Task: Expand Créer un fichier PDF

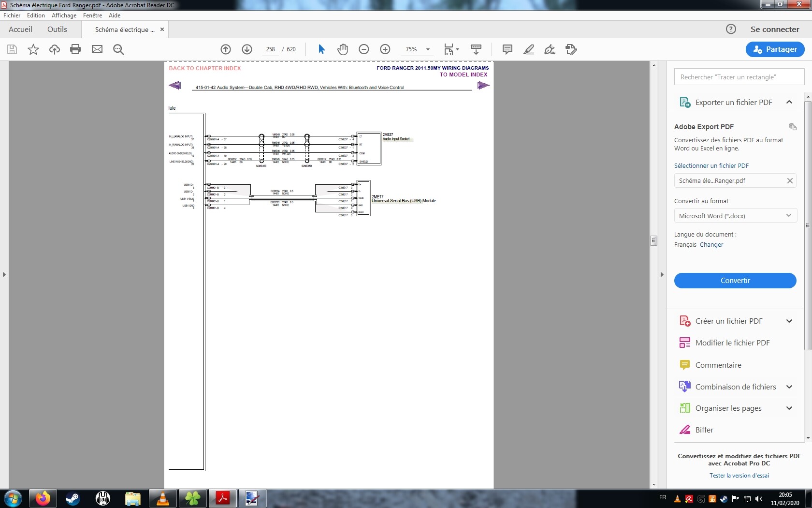Action: pos(789,321)
